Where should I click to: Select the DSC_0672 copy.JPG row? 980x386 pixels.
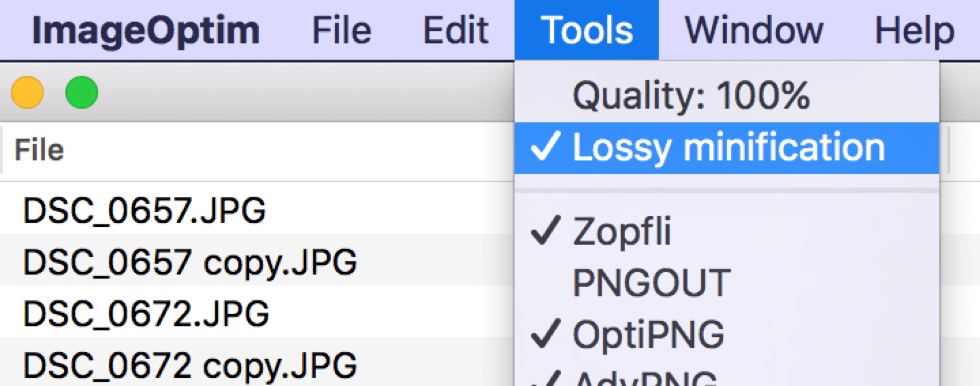(x=190, y=365)
